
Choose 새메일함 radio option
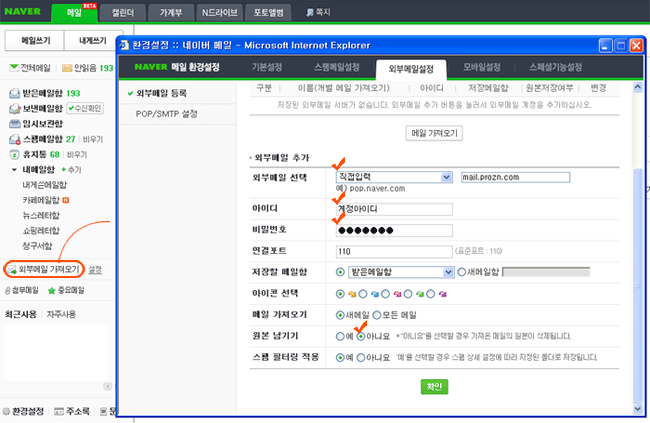click(x=461, y=271)
